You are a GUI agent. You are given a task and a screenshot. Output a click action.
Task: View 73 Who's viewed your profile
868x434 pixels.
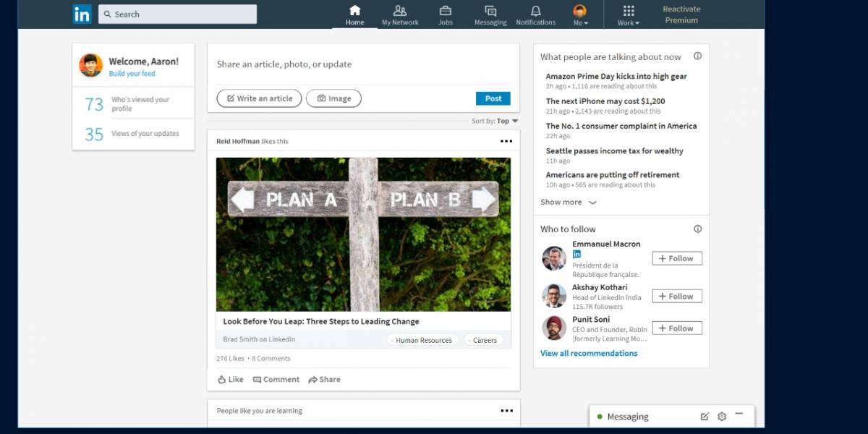(133, 103)
